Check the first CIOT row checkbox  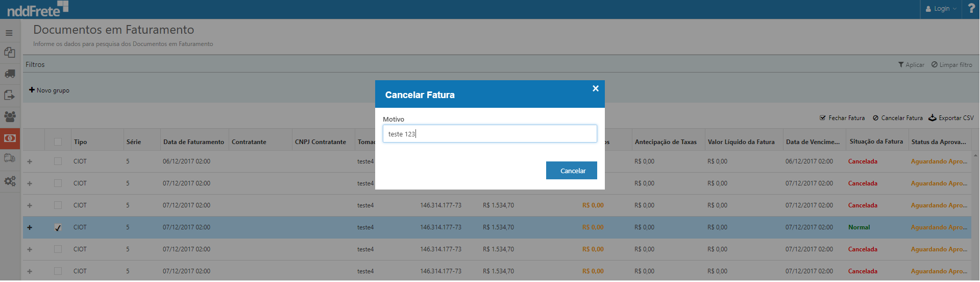[x=58, y=161]
